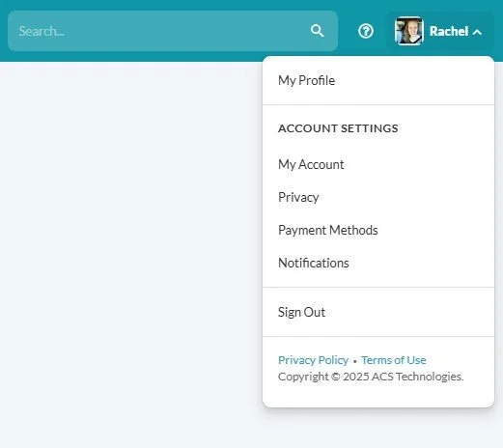Image resolution: width=503 pixels, height=448 pixels.
Task: Open the Terms of Use link
Action: [x=393, y=360]
